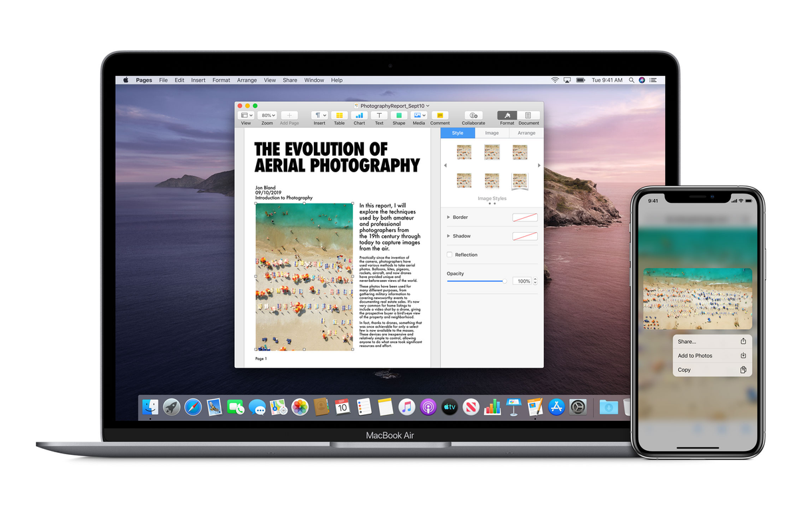Image resolution: width=798 pixels, height=532 pixels.
Task: Enable the Reflection checkbox
Action: (450, 255)
